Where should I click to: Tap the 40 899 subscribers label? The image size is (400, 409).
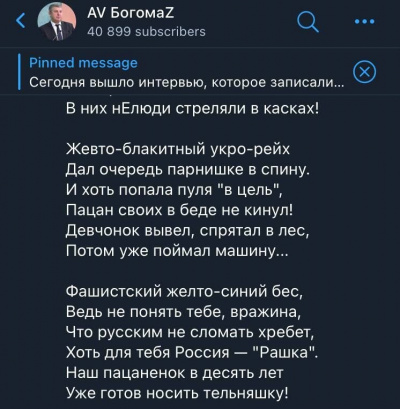pyautogui.click(x=146, y=32)
